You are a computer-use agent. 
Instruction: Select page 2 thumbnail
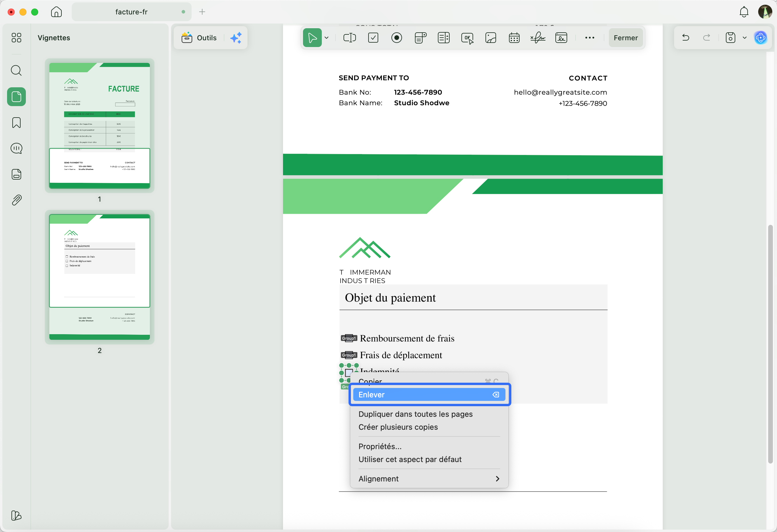pyautogui.click(x=100, y=277)
